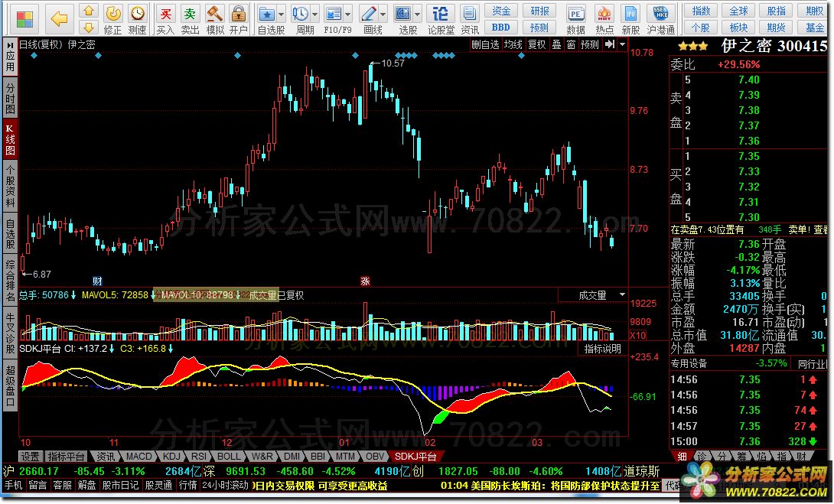The image size is (834, 504).
Task: Click the 板块 sector button
Action: coord(738,27)
